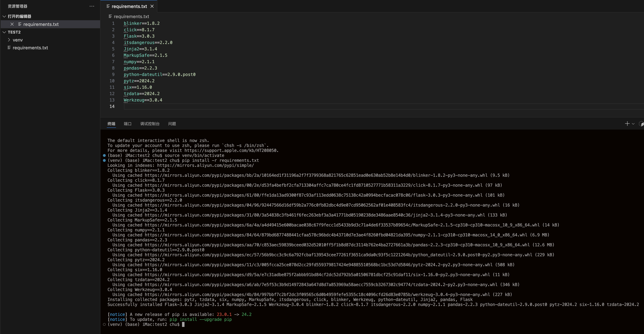This screenshot has height=334, width=644.
Task: Collapse the TEST2 folder section
Action: tap(4, 32)
